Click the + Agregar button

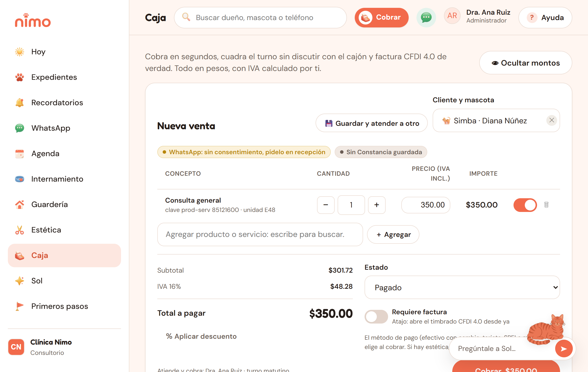(x=393, y=234)
